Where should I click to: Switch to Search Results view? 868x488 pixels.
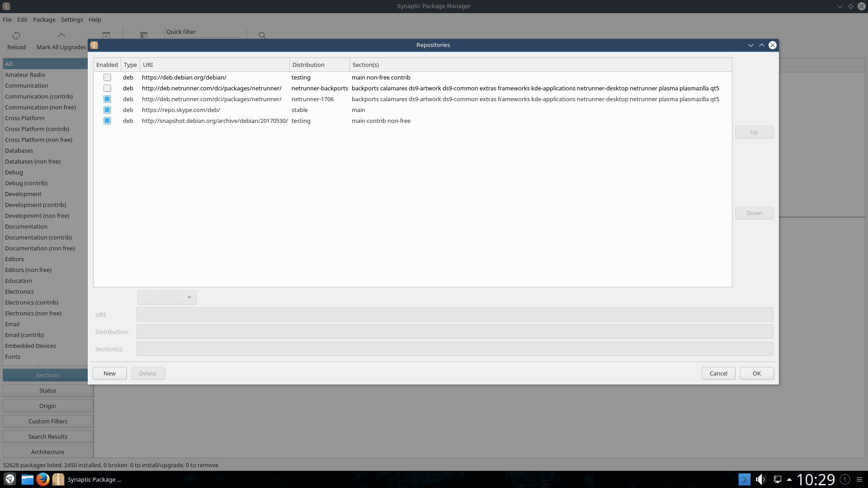coord(48,436)
